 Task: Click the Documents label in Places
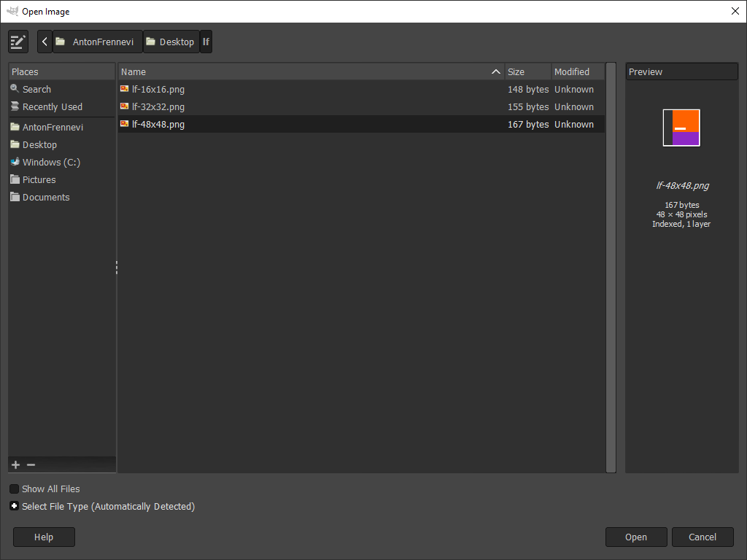pyautogui.click(x=46, y=197)
